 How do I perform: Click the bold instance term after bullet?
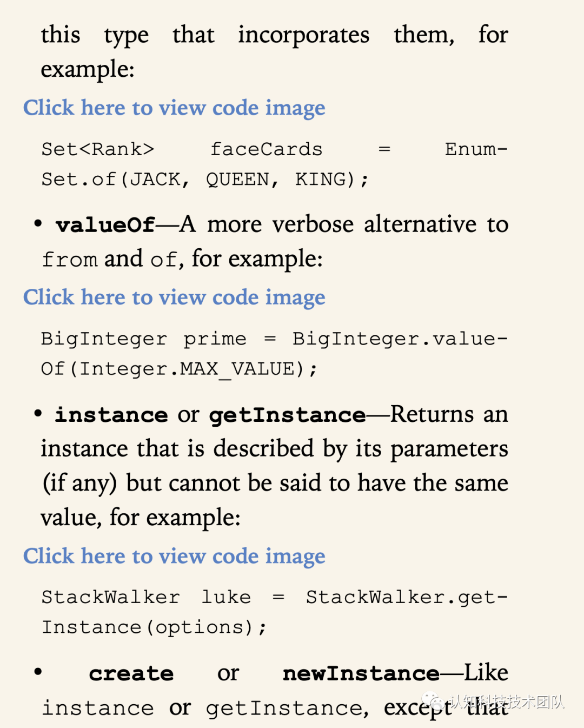tap(111, 415)
